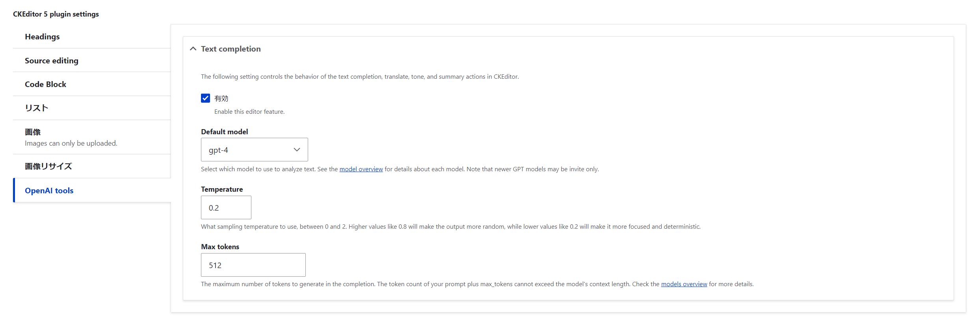This screenshot has width=980, height=322.
Task: Switch to the Headings settings tab
Action: point(42,37)
